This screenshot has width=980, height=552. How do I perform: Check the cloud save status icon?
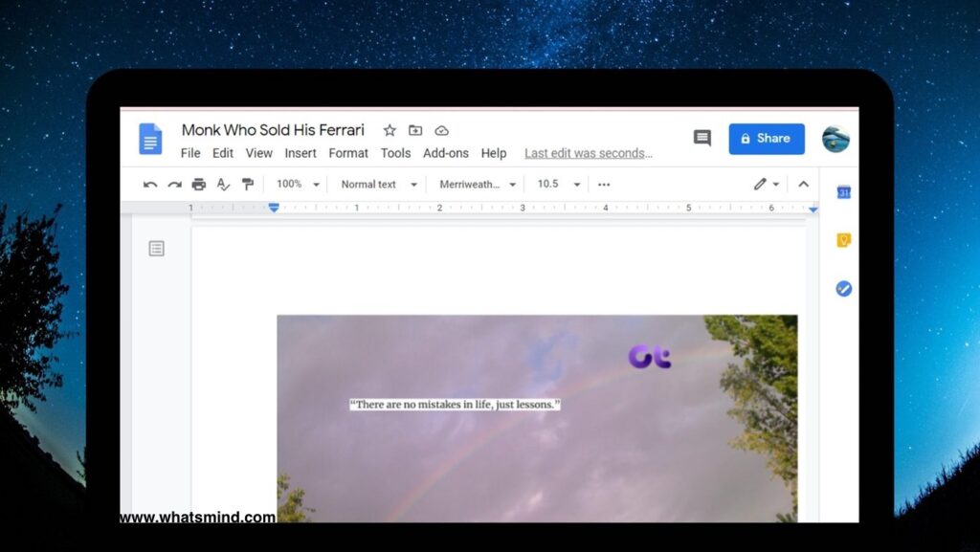click(442, 130)
